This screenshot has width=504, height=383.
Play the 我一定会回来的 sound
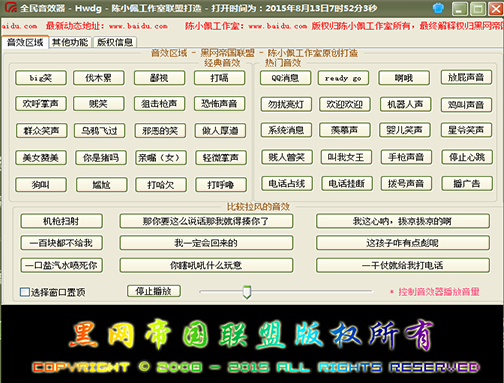pyautogui.click(x=206, y=243)
